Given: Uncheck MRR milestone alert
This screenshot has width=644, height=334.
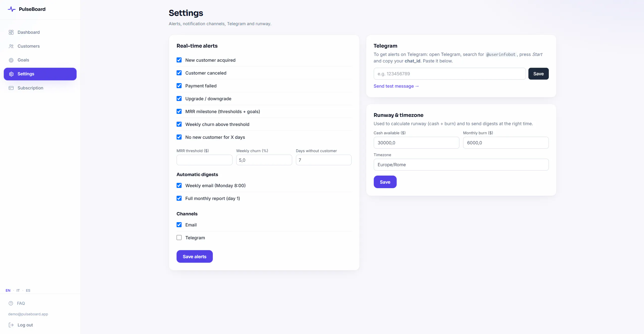Looking at the screenshot, I should pos(179,111).
